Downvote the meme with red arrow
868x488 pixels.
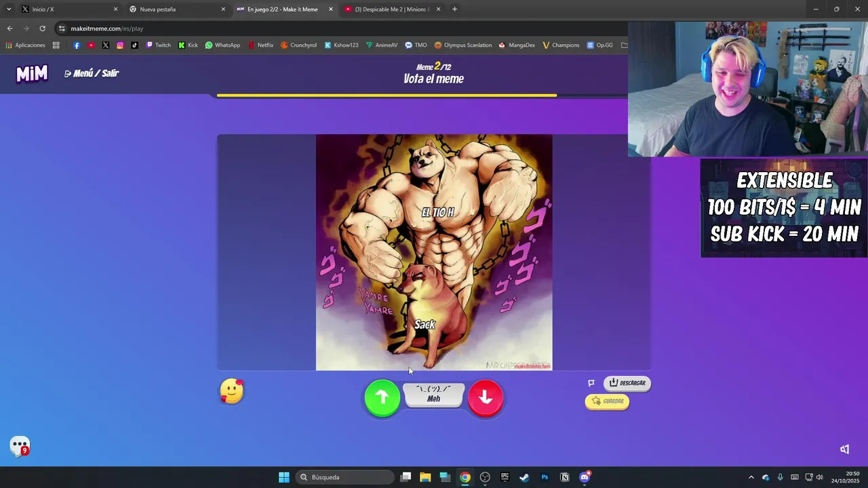click(x=486, y=397)
